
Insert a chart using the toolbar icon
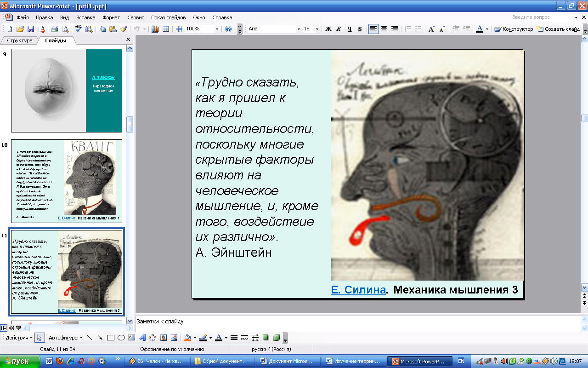tap(155, 29)
